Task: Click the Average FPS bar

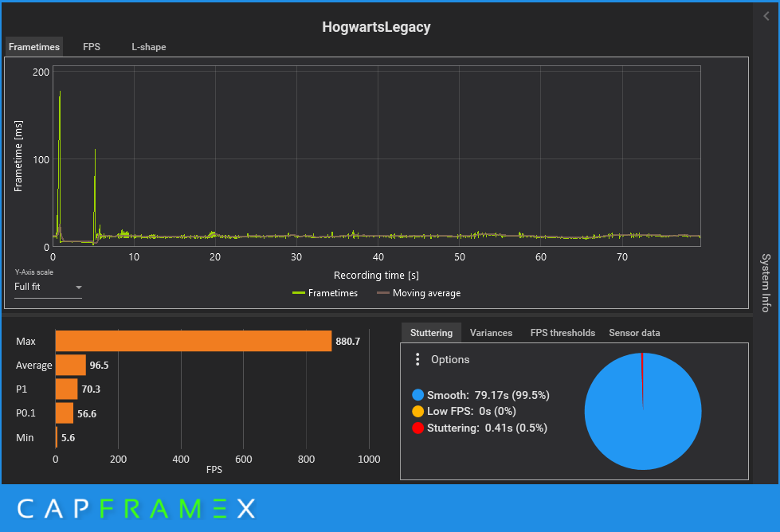Action: 71,365
